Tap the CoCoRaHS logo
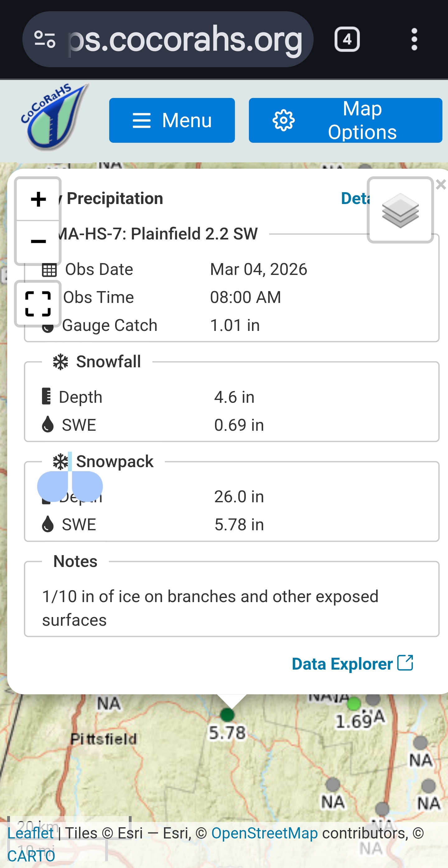The image size is (448, 868). tap(54, 116)
